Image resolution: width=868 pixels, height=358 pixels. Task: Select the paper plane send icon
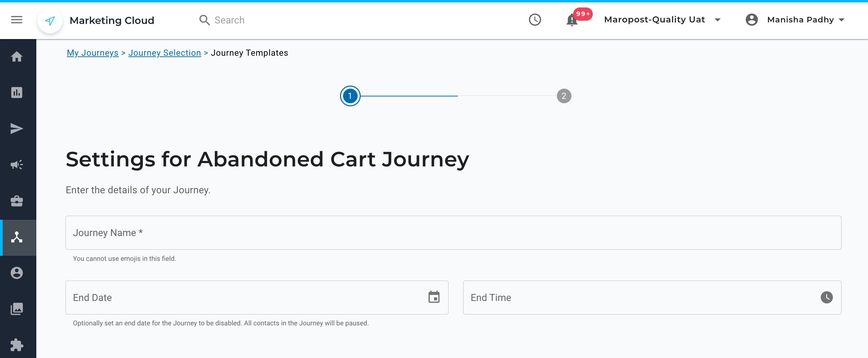17,129
